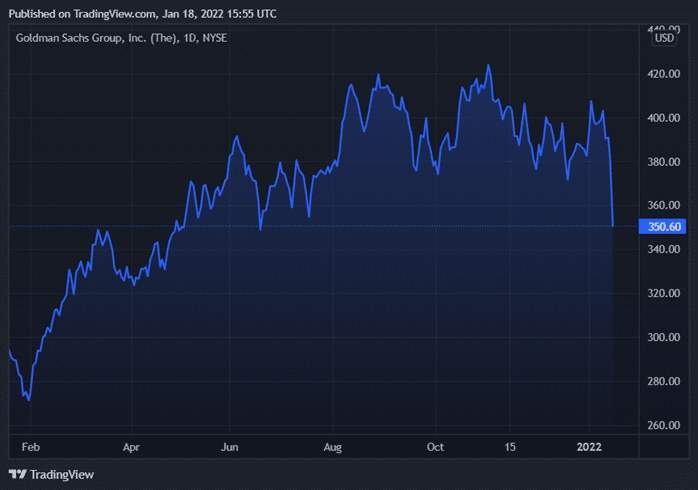Select the Apr date label

click(x=132, y=449)
